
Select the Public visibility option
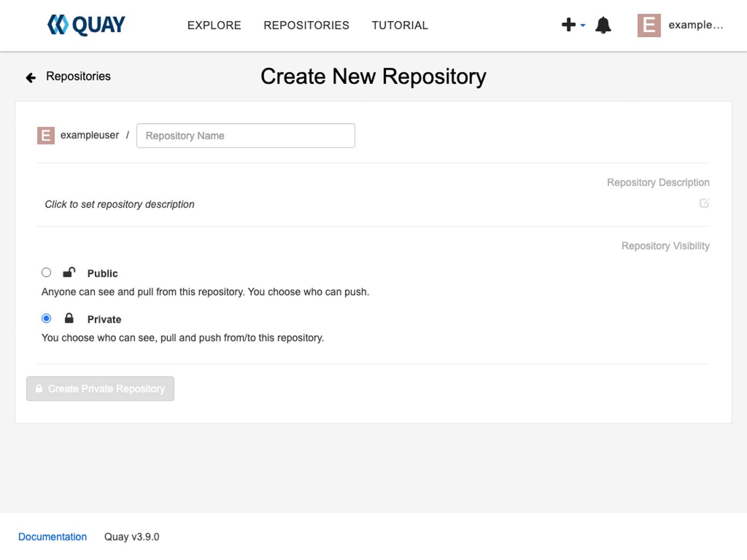pos(46,272)
